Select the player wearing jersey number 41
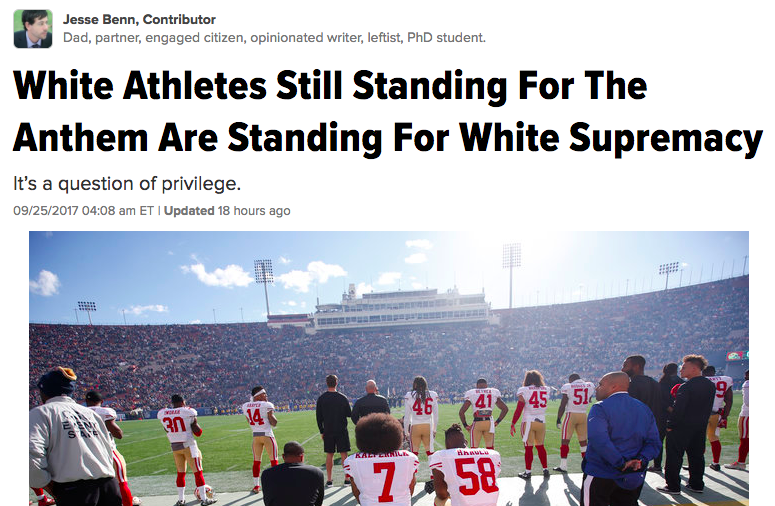 (x=483, y=414)
